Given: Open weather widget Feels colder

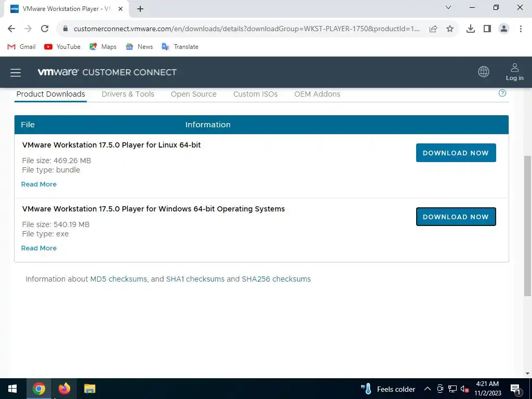Looking at the screenshot, I should pyautogui.click(x=388, y=389).
